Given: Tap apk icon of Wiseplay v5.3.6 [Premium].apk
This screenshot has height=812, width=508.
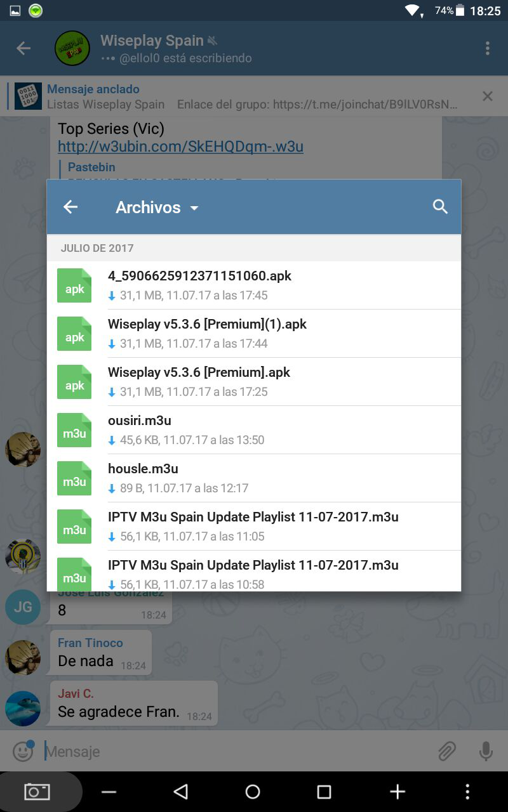Looking at the screenshot, I should click(x=74, y=382).
